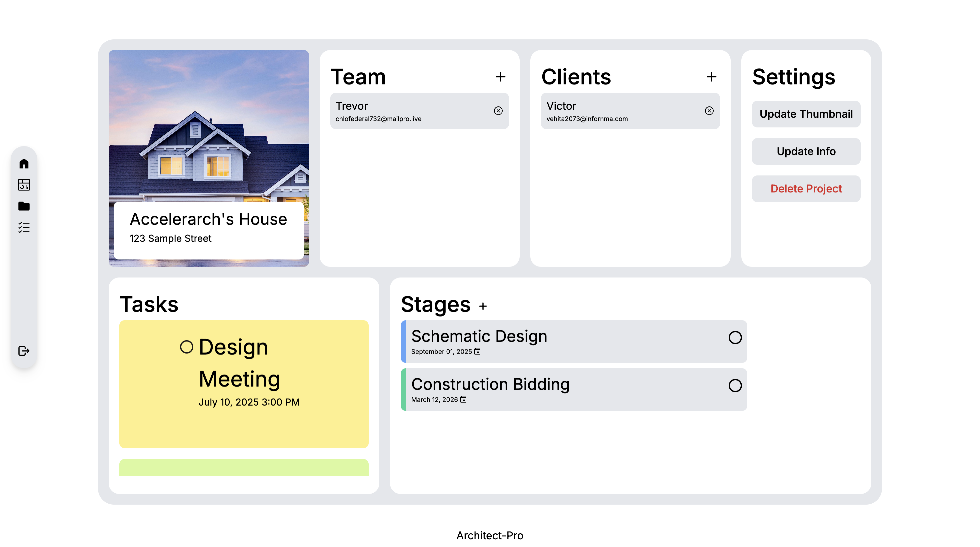Click Update Thumbnail button
This screenshot has width=980, height=547.
806,114
